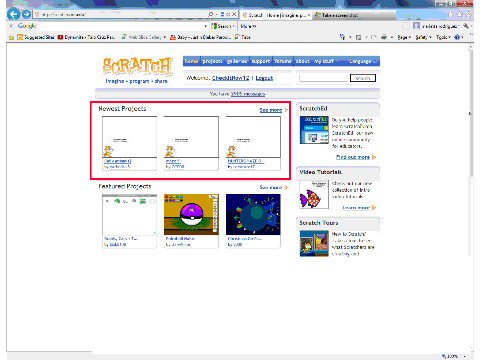Viewport: 480px width, 360px height.
Task: Open the third Newest Projects thumbnail
Action: point(253,137)
